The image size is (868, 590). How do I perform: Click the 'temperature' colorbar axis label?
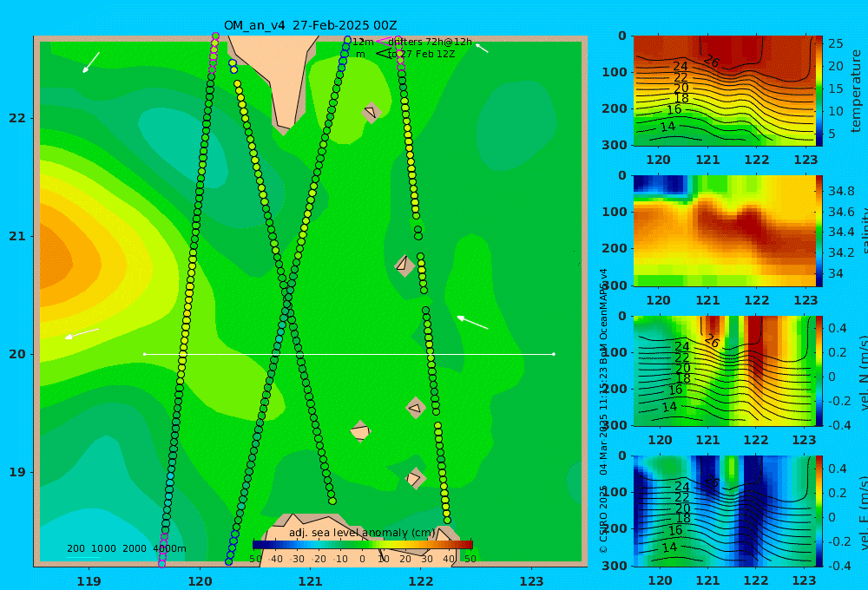pyautogui.click(x=856, y=91)
